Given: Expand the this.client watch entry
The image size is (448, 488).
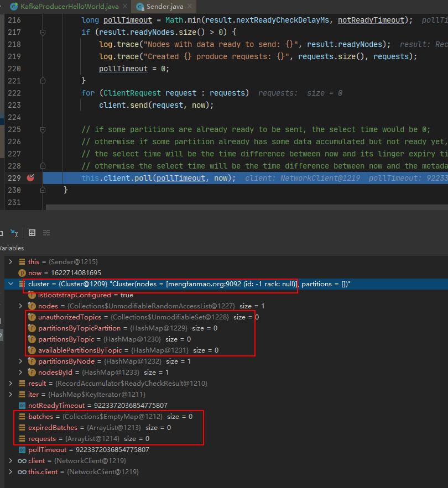Looking at the screenshot, I should (x=11, y=472).
